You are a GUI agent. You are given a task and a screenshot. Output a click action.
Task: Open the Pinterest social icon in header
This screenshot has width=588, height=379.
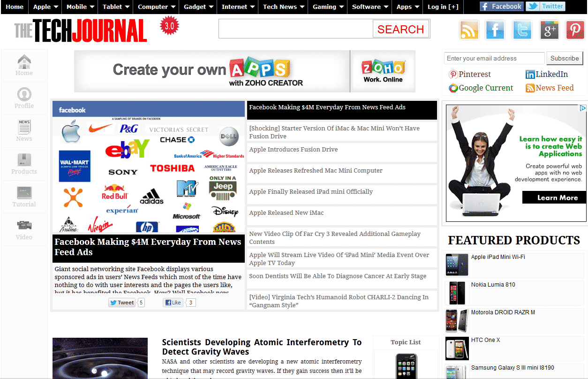tap(575, 30)
